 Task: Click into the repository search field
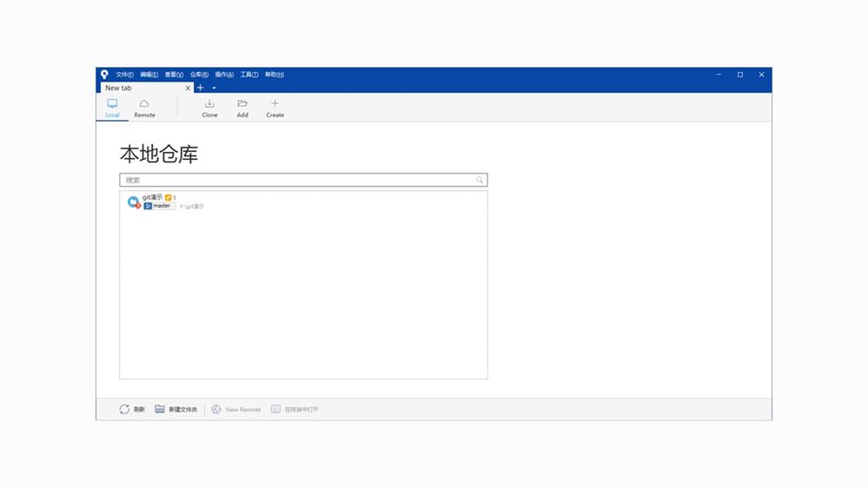tap(295, 181)
